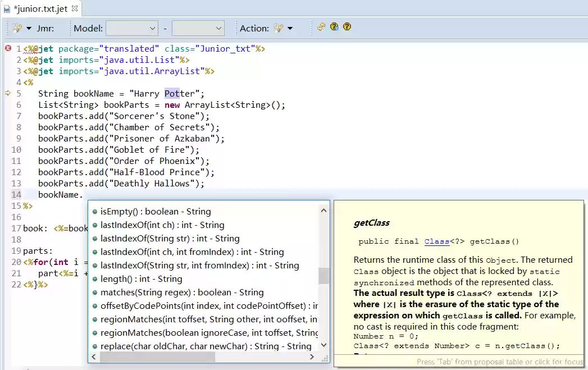
Task: Click the proposal list scroll-up arrow
Action: point(324,211)
